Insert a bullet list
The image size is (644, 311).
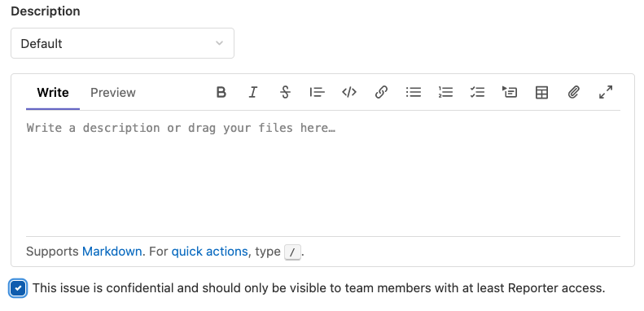click(413, 93)
